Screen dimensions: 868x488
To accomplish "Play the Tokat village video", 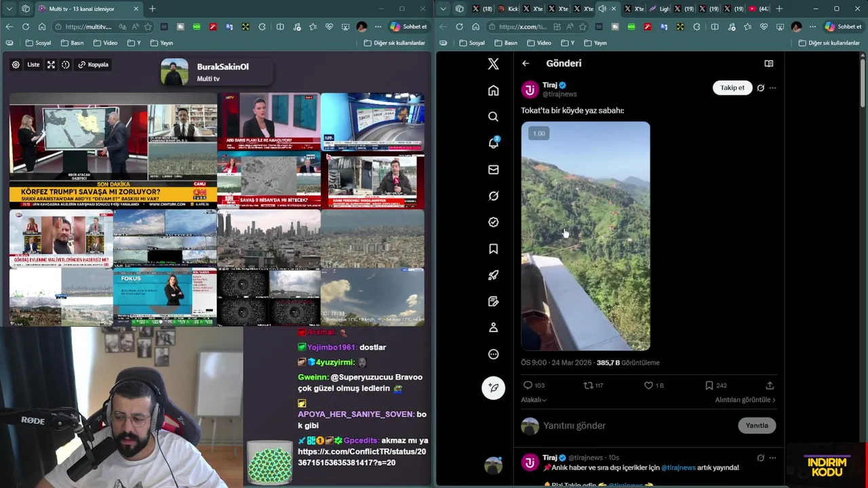I will pyautogui.click(x=585, y=236).
